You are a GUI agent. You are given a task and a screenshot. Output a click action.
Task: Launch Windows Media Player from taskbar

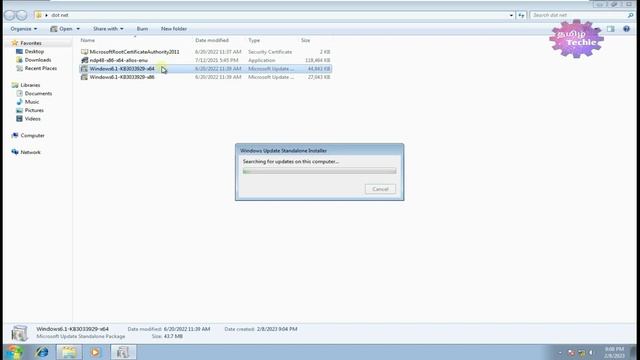96,352
